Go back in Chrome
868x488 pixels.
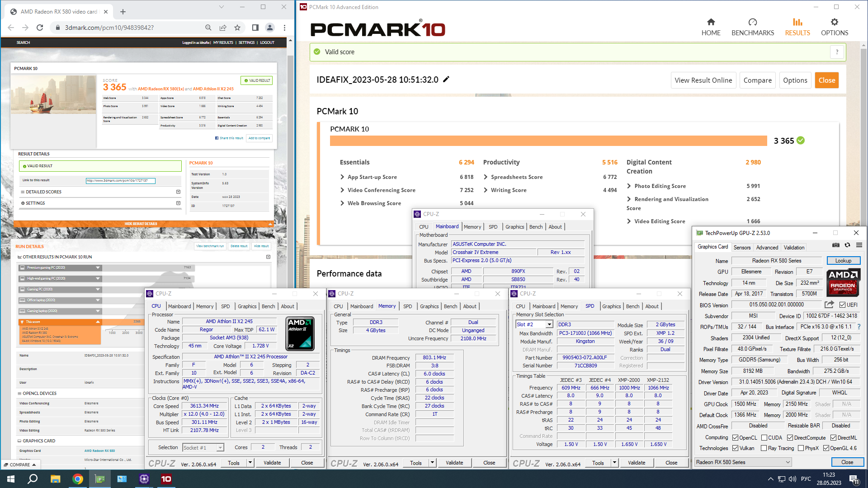[11, 28]
